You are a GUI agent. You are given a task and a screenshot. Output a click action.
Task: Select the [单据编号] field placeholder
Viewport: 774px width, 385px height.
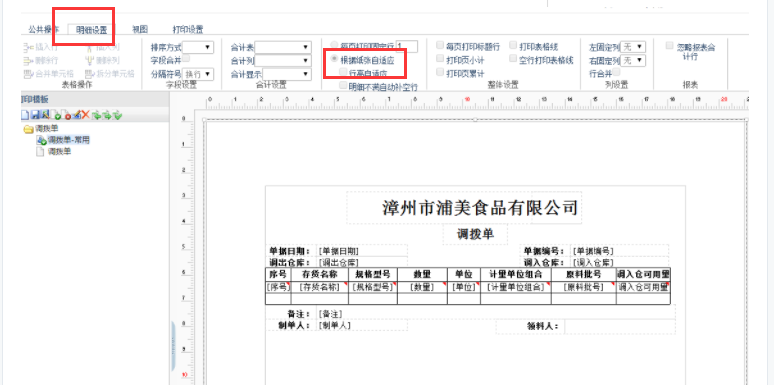coord(593,251)
